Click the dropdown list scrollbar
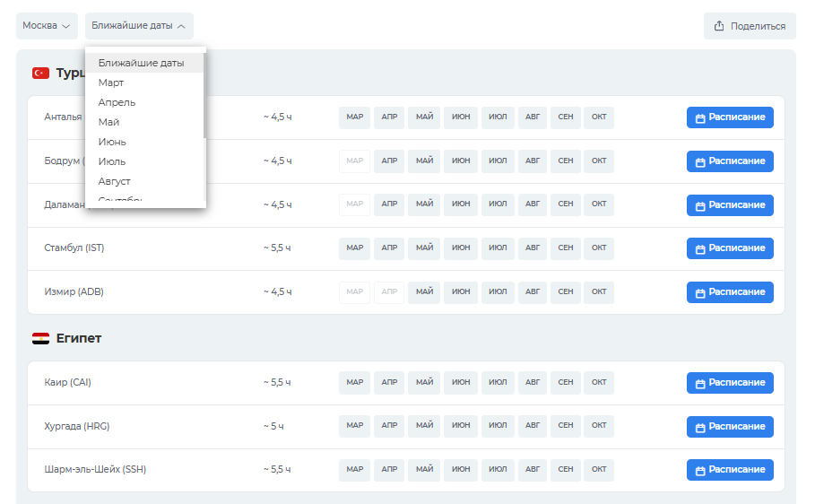Viewport: 815px width, 504px height. 204,95
